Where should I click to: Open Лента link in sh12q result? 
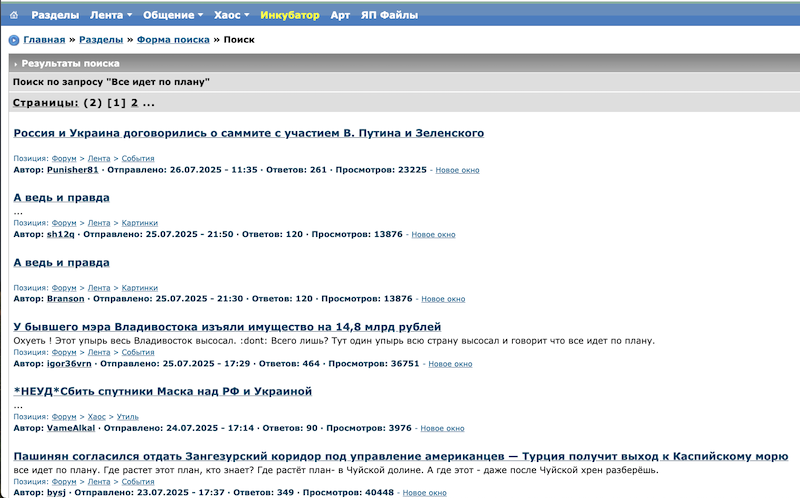(x=99, y=223)
